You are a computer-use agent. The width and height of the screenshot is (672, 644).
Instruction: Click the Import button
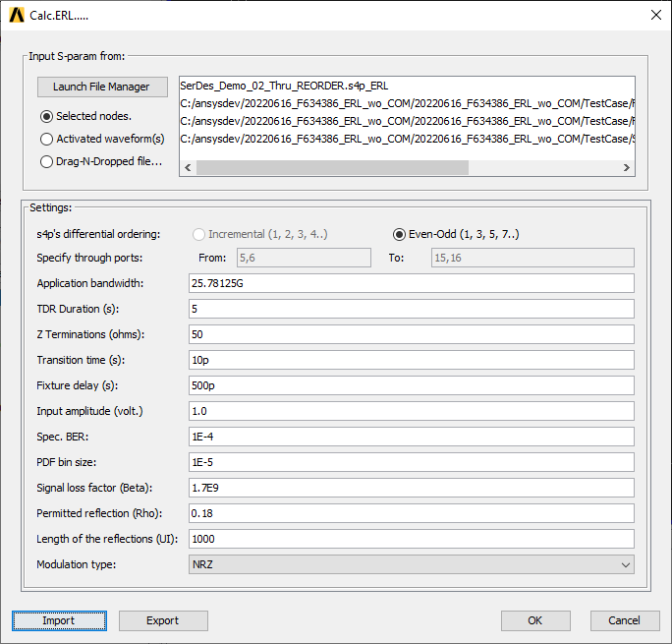[x=59, y=620]
